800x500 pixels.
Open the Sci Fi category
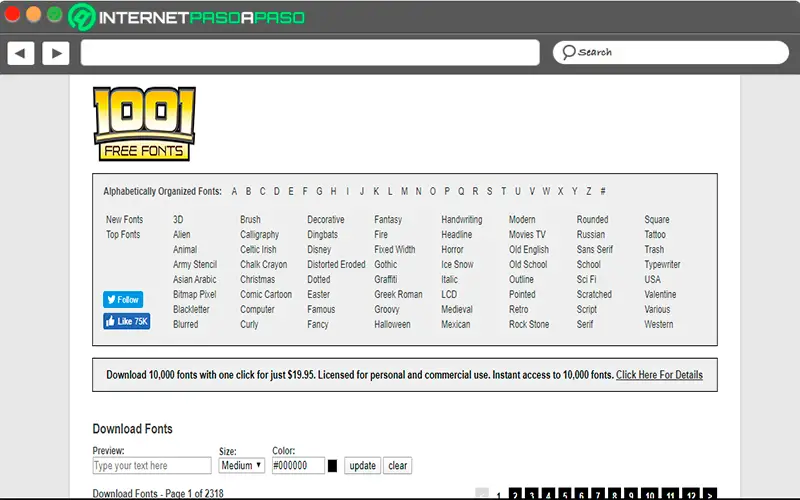(x=587, y=280)
